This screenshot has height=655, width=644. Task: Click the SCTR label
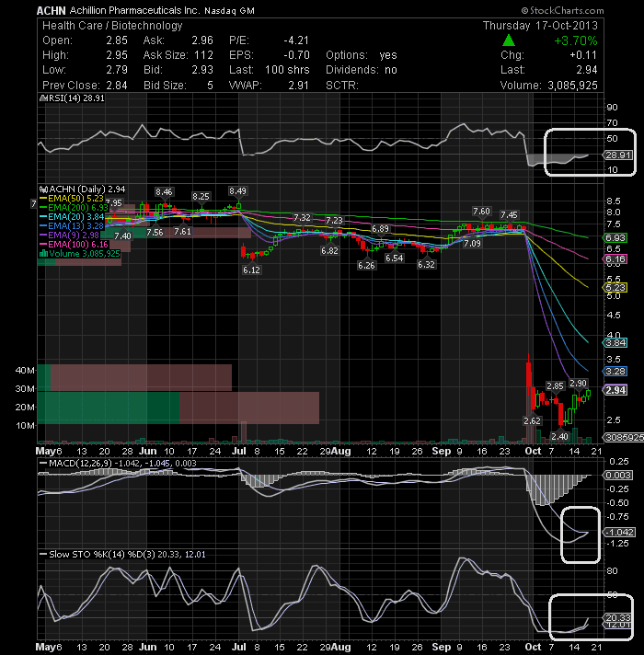[x=342, y=86]
